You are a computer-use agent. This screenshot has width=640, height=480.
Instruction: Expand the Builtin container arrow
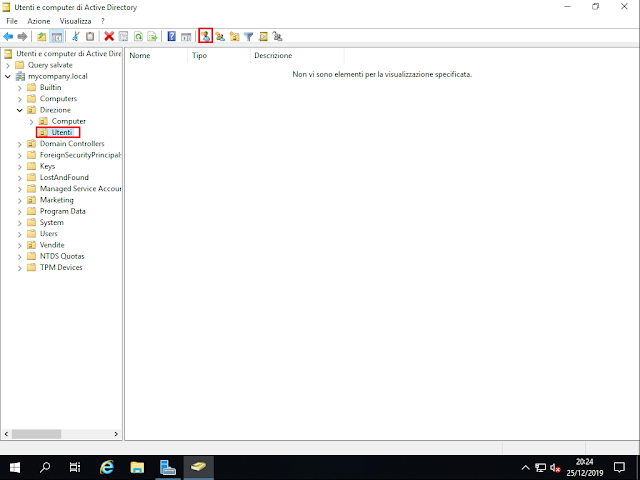pyautogui.click(x=20, y=88)
